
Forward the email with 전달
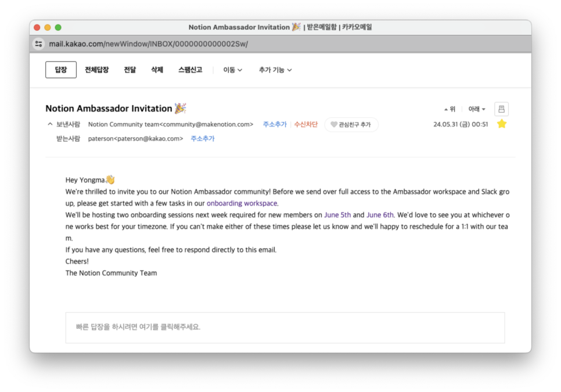point(130,70)
